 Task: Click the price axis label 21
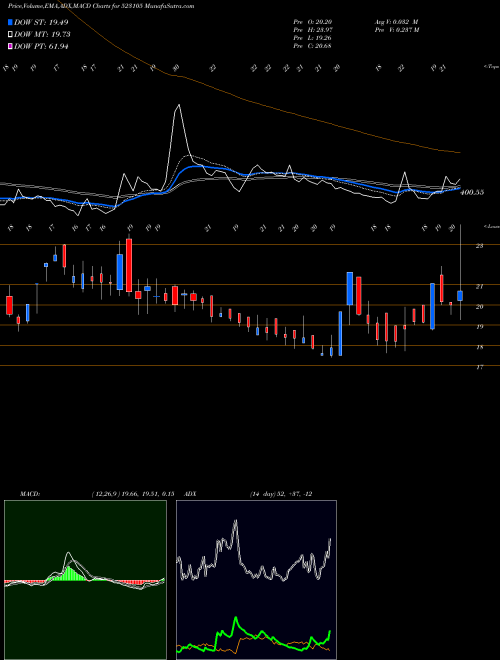click(x=479, y=287)
